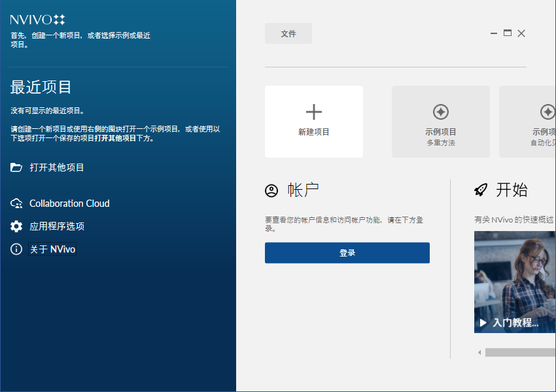Click the 最近项目 heading
This screenshot has width=556, height=392.
pos(41,87)
